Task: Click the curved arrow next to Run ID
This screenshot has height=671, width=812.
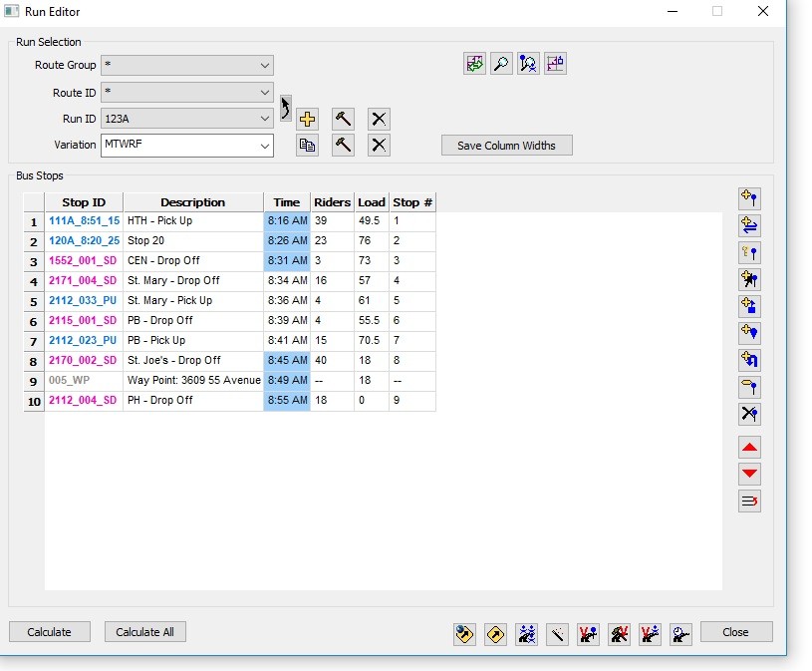Action: (x=285, y=109)
